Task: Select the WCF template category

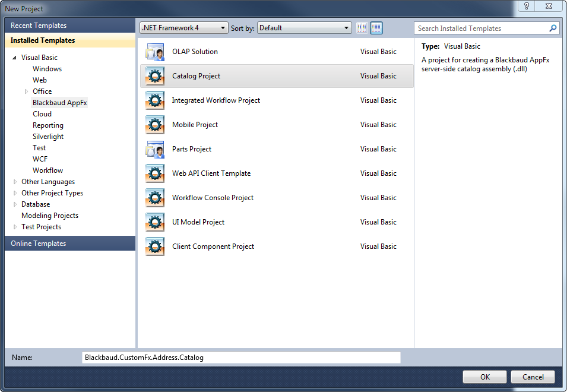Action: click(40, 159)
